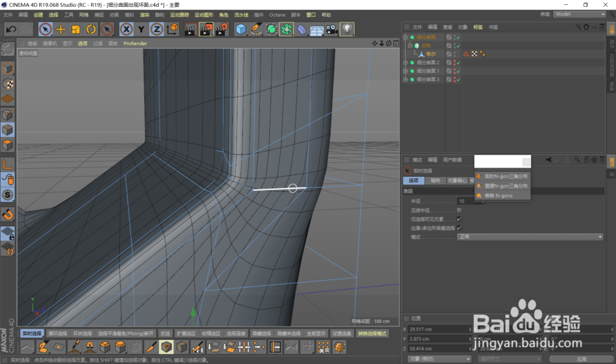The width and height of the screenshot is (616, 364).
Task: Collapse the top 细分曲面 object node
Action: tap(405, 38)
